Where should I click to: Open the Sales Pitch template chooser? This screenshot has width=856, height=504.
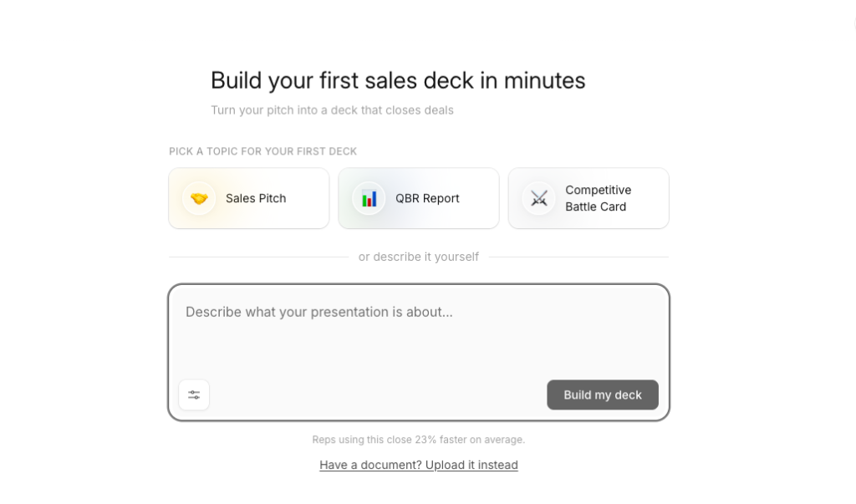(248, 198)
